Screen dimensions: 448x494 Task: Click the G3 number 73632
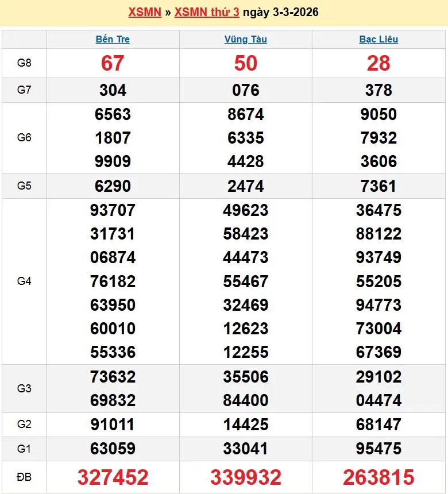click(113, 377)
